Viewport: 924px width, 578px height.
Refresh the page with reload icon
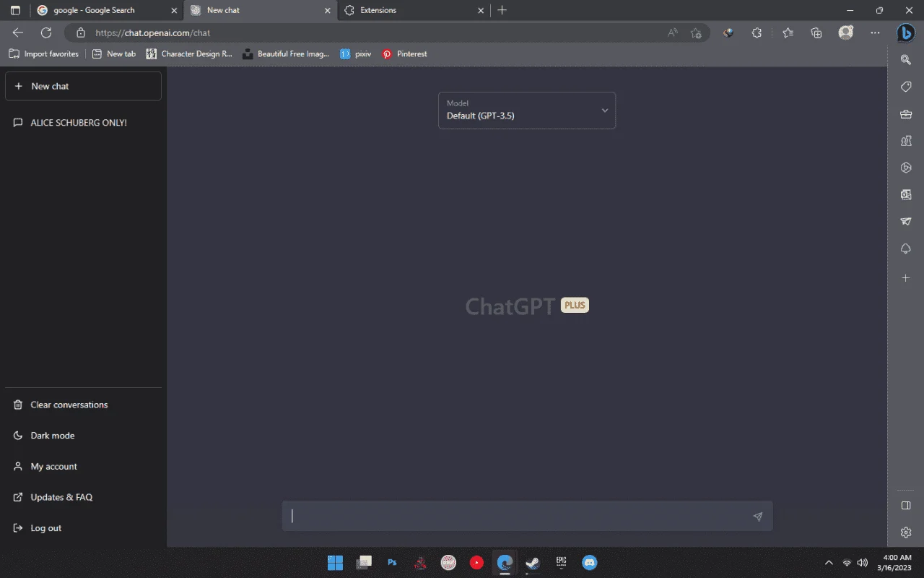click(x=46, y=33)
